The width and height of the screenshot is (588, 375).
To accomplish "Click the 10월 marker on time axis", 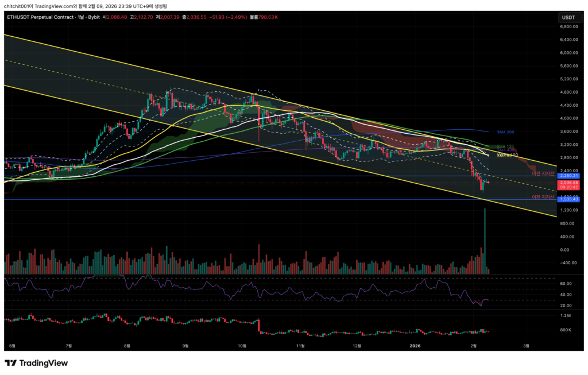I will click(x=242, y=346).
